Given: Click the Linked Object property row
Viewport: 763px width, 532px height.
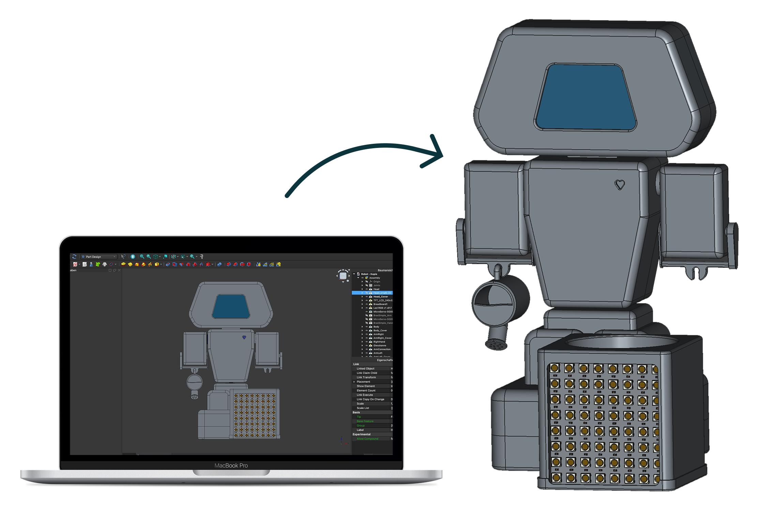Looking at the screenshot, I should click(372, 368).
